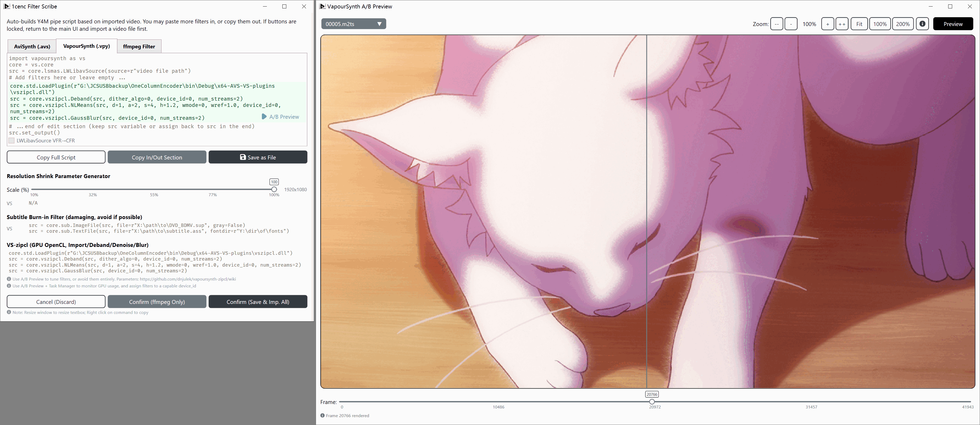The height and width of the screenshot is (425, 980).
Task: Click Confirm (Save & Imp. All) button
Action: pos(258,302)
